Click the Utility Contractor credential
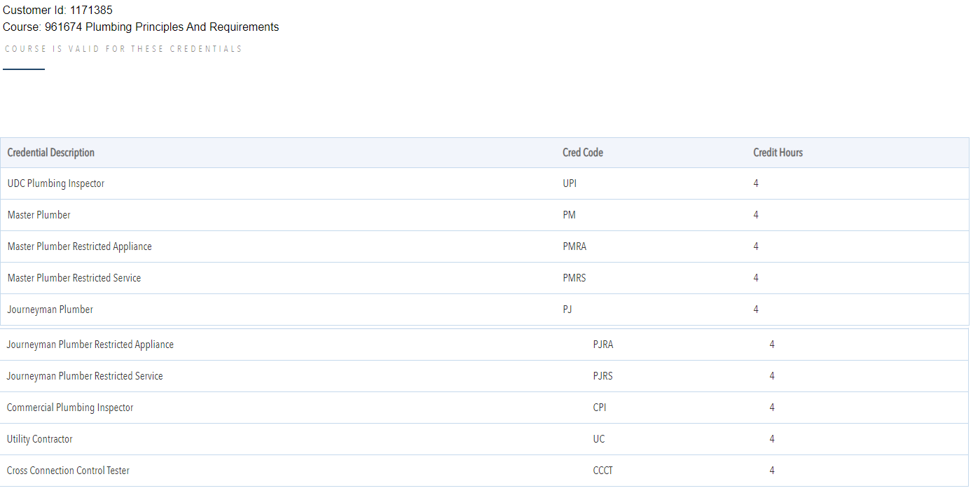 point(40,439)
